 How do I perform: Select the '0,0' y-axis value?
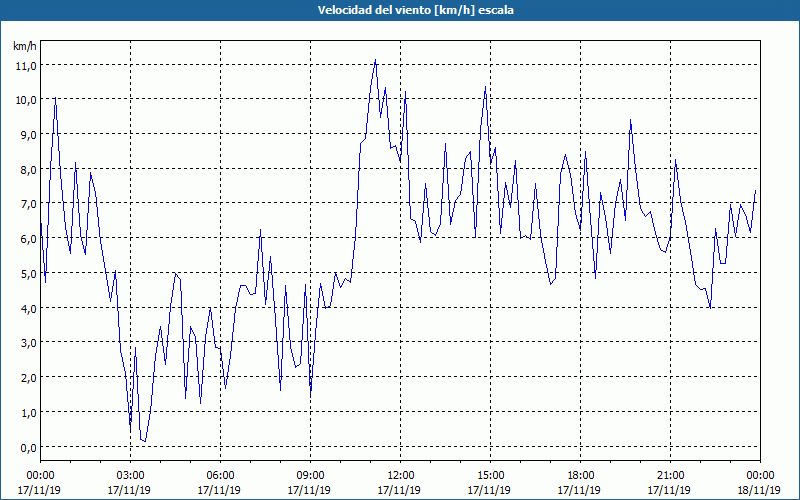tap(29, 447)
